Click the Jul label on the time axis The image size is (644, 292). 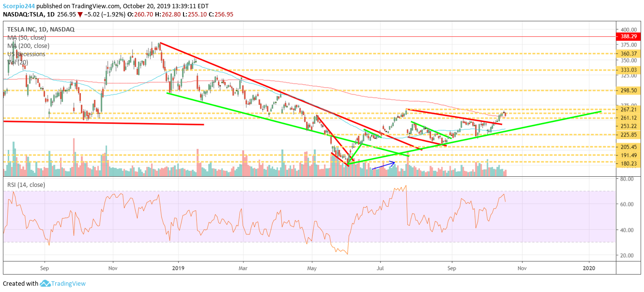pos(381,268)
